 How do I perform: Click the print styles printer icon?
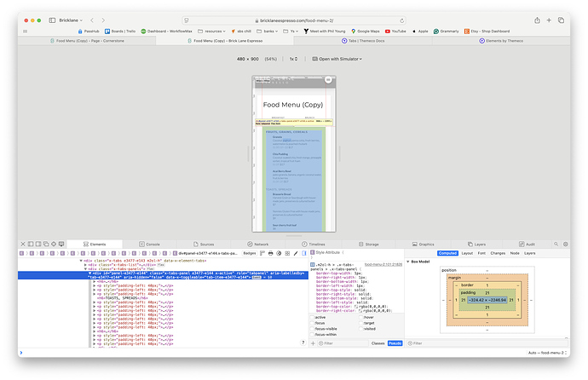point(271,253)
